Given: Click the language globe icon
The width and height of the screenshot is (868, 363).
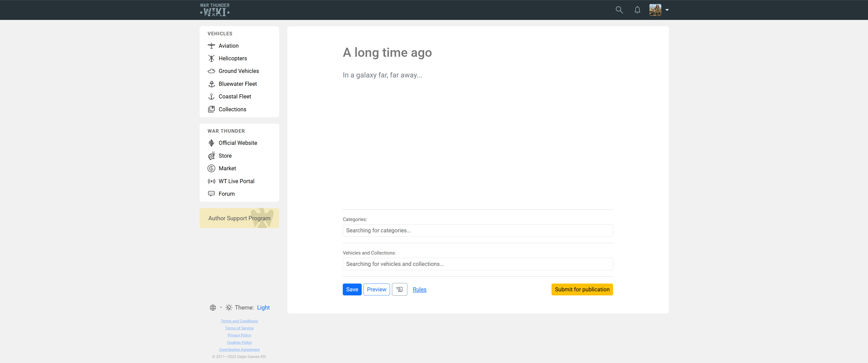Looking at the screenshot, I should tap(213, 308).
